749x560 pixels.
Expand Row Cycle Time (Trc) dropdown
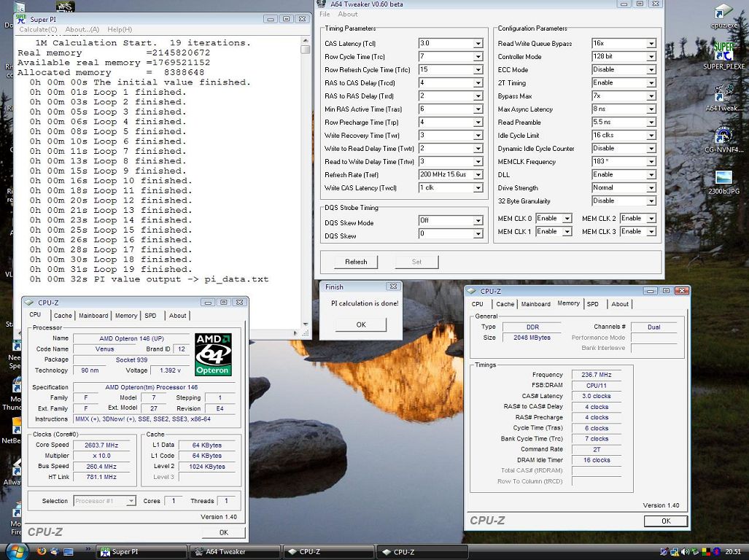[x=478, y=57]
